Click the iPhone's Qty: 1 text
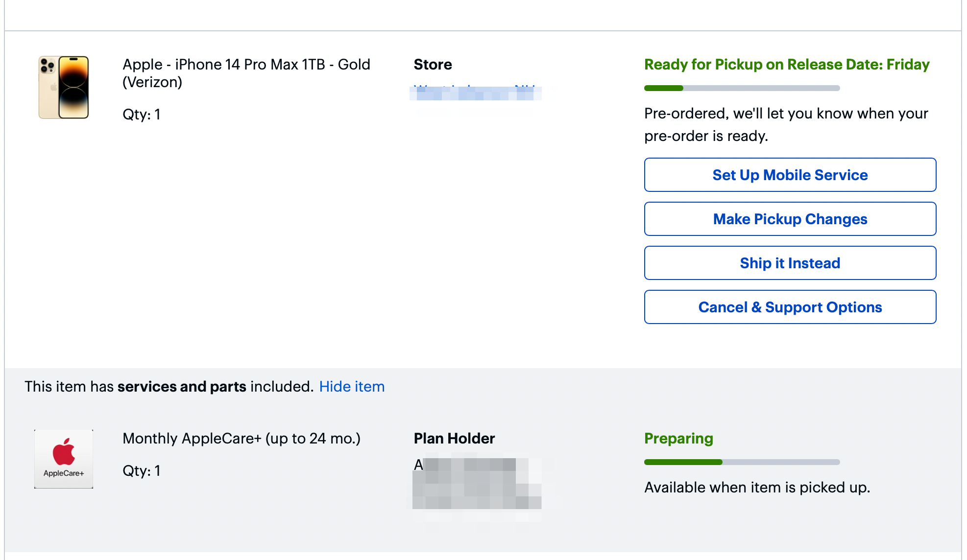This screenshot has height=560, width=967. (141, 115)
